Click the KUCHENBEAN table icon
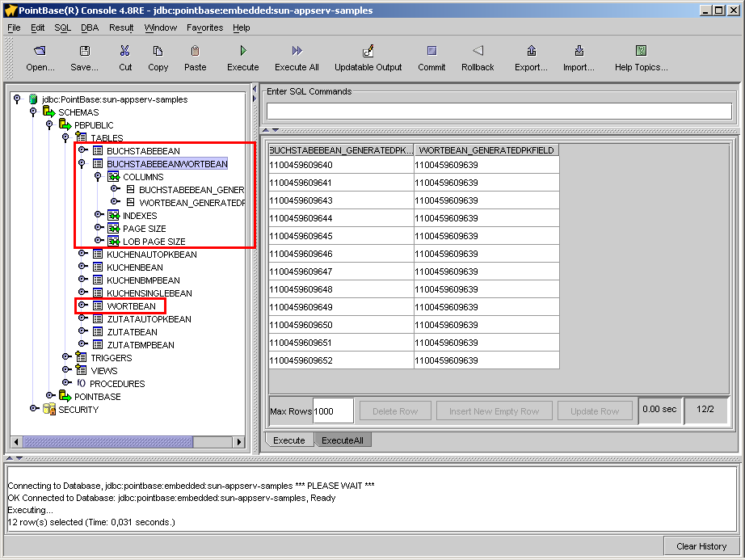 click(x=98, y=267)
